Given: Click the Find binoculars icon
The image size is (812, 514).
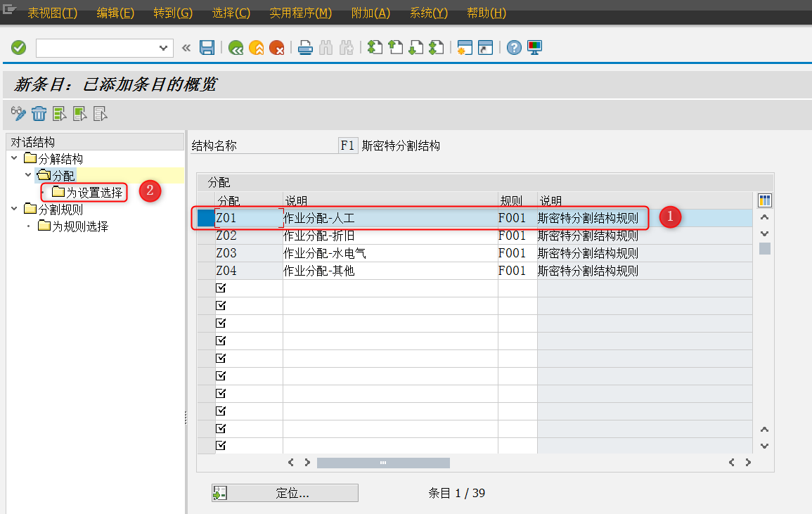Looking at the screenshot, I should (x=326, y=47).
